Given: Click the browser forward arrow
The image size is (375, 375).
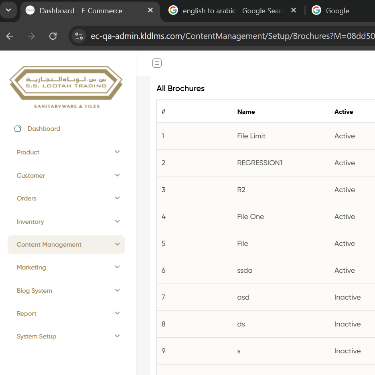Looking at the screenshot, I should click(31, 36).
